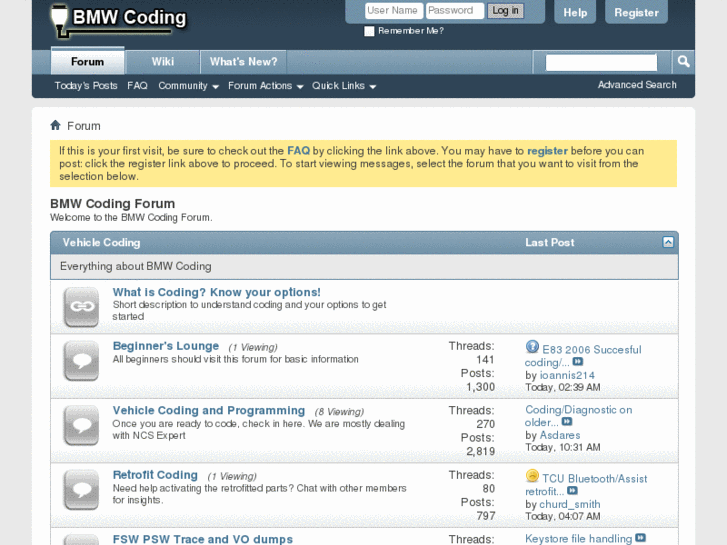Open Keystore file handling thread
Viewport: 727px width, 545px height.
(578, 539)
